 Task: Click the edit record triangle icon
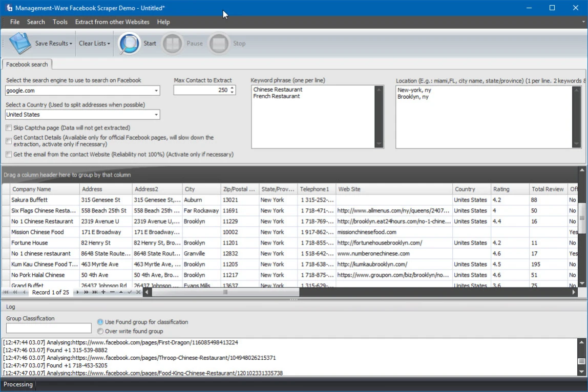coord(121,292)
